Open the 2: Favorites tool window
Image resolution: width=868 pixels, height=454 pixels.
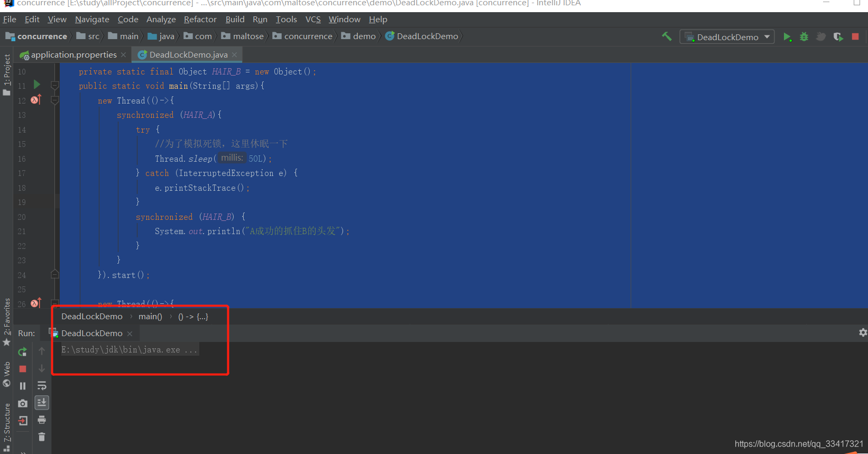click(x=7, y=322)
